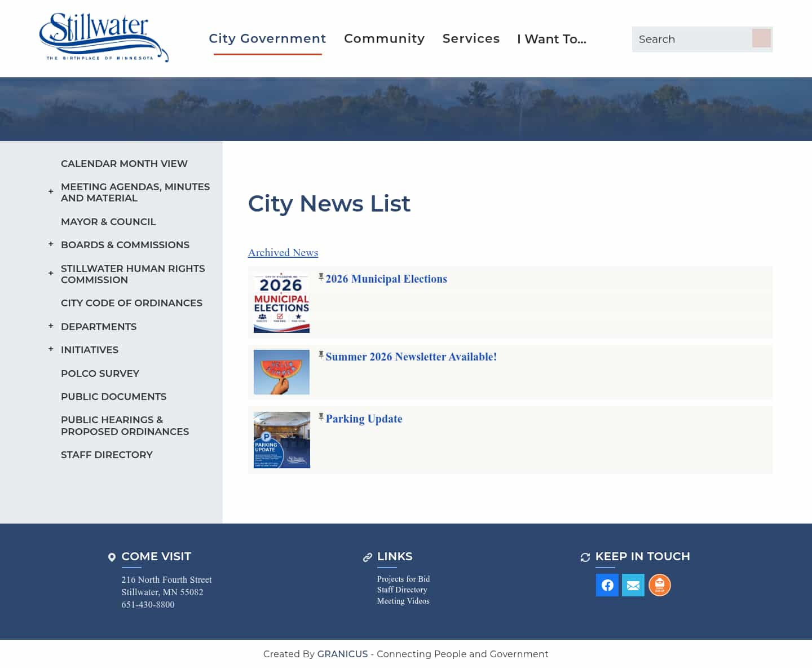This screenshot has height=668, width=812.
Task: Open the I Want To... menu
Action: point(551,39)
